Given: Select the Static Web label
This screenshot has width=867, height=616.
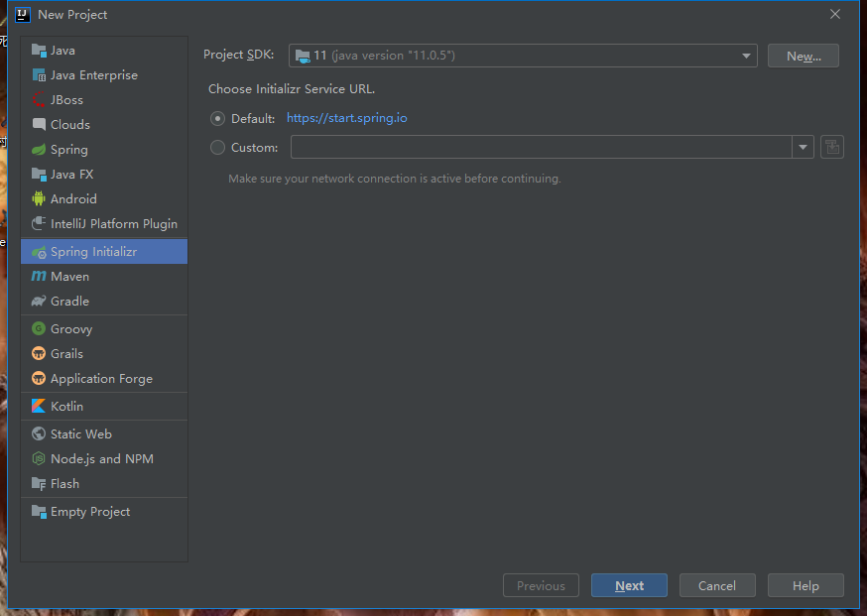Looking at the screenshot, I should 81,434.
